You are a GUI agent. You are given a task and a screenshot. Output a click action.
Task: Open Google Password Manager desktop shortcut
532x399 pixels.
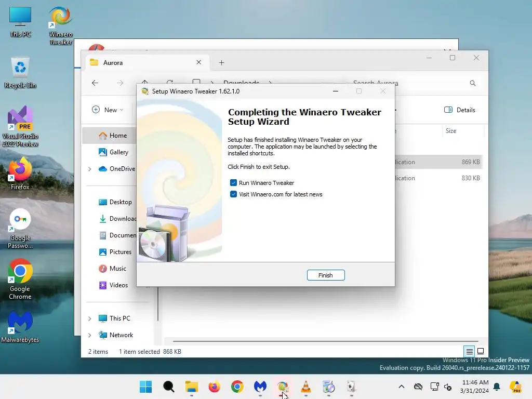(x=20, y=229)
